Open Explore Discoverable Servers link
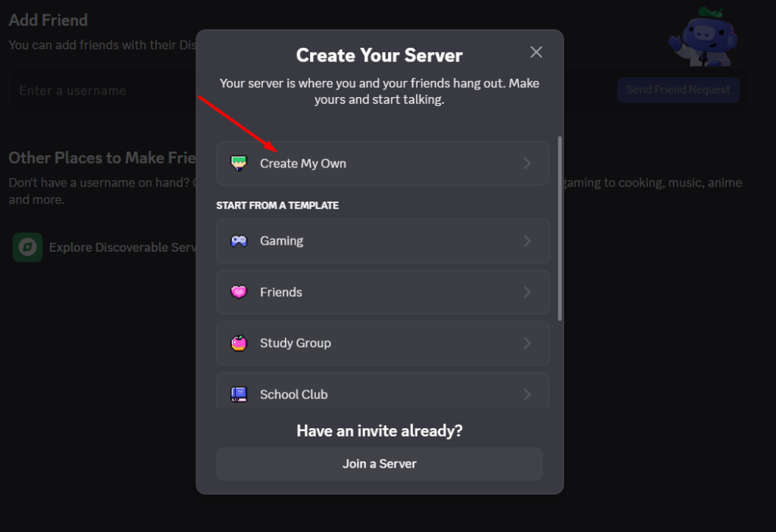This screenshot has width=776, height=532. [123, 247]
